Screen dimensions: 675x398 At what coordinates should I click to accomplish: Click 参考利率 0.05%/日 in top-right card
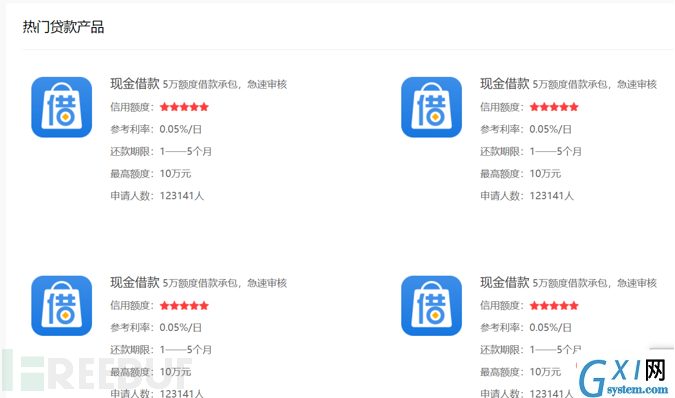(x=526, y=129)
